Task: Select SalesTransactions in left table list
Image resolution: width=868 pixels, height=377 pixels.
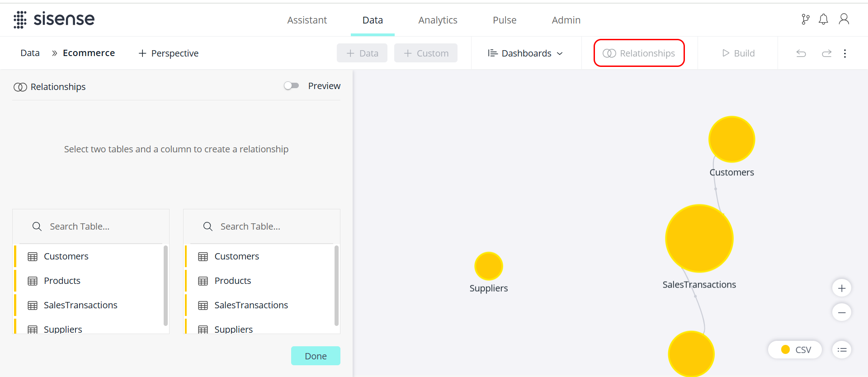Action: pyautogui.click(x=89, y=305)
